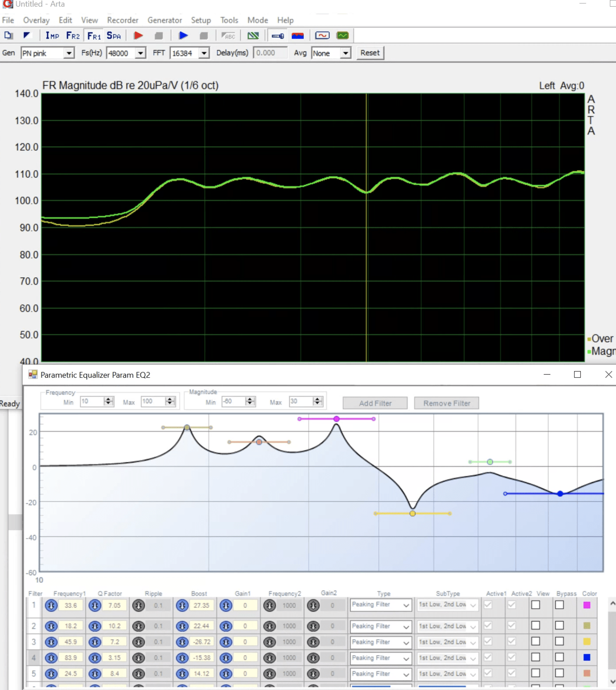The width and height of the screenshot is (616, 690).
Task: Toggle the View checkbox for filter 1
Action: point(536,605)
